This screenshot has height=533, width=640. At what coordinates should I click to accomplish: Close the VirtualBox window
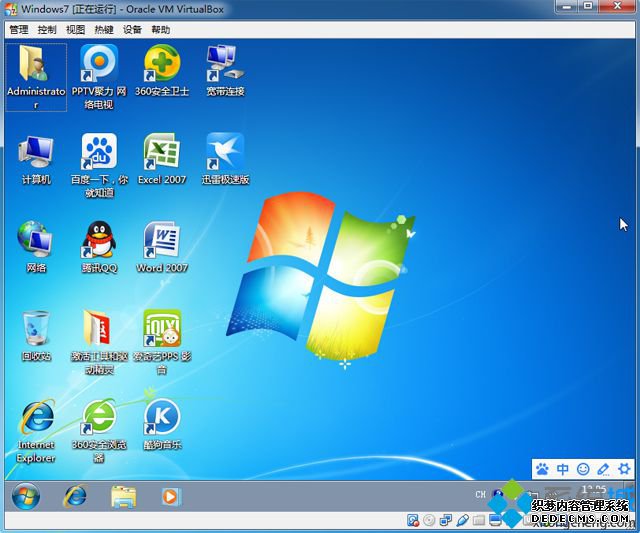616,6
